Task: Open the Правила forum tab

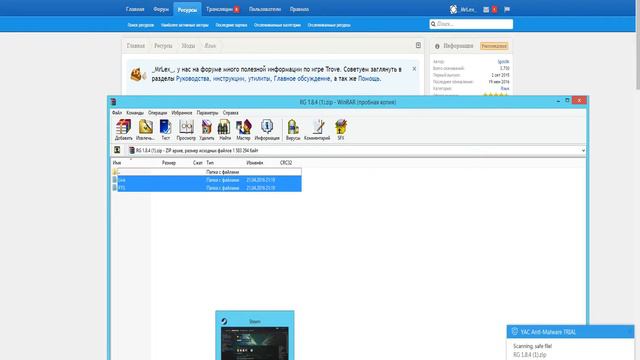Action: click(299, 9)
